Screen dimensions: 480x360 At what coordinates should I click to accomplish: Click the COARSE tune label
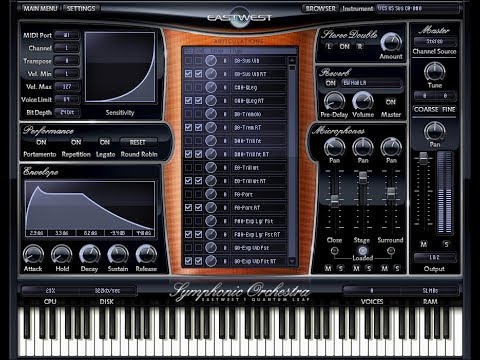[426, 109]
